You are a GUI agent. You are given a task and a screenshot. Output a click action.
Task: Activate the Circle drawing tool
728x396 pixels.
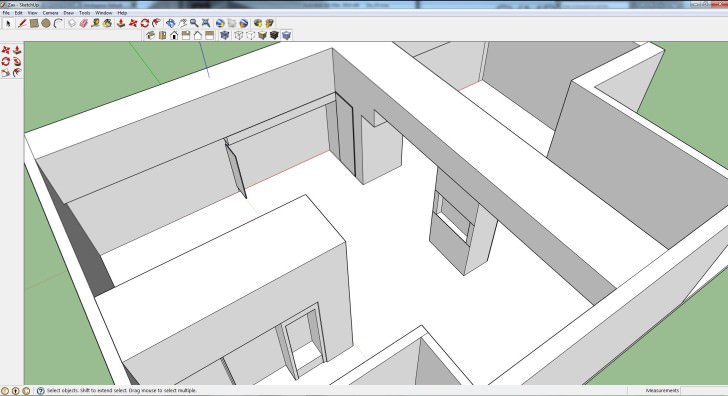(x=46, y=23)
